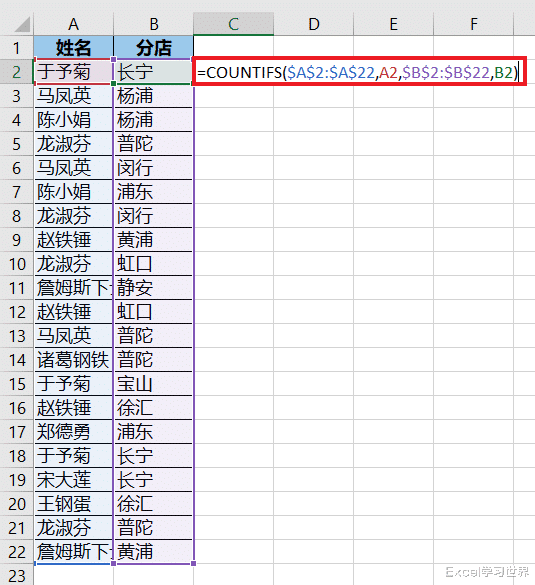Click the Select All corner triangle
Image resolution: width=535 pixels, height=585 pixels.
tap(22, 25)
